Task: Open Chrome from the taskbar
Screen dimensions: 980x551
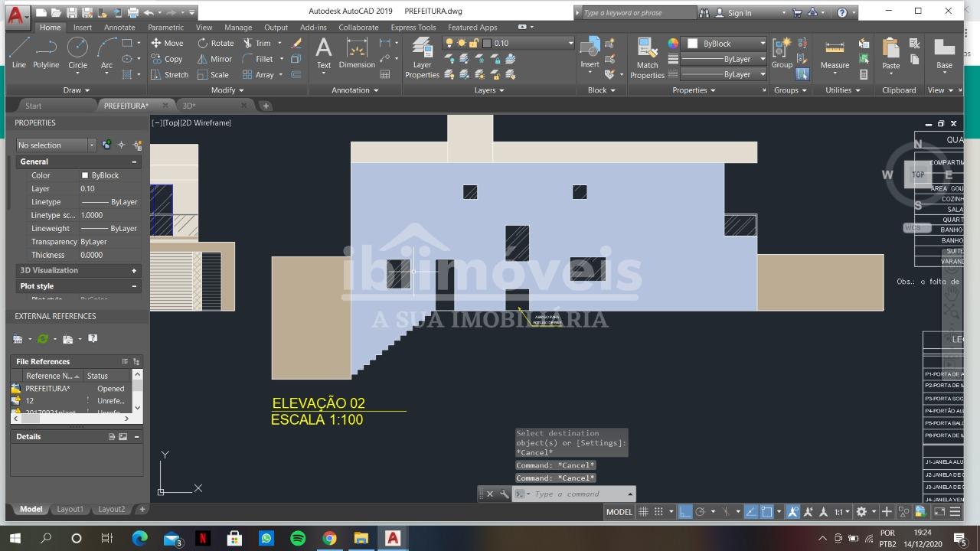Action: 329,538
